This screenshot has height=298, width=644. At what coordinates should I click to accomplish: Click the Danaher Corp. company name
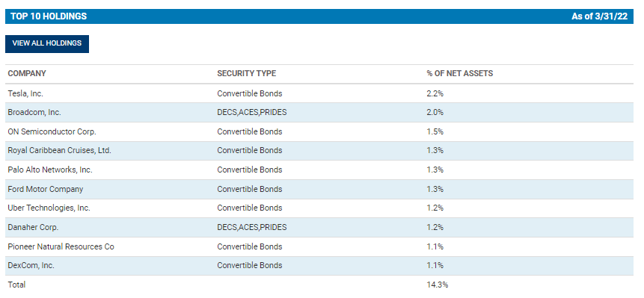click(x=33, y=227)
